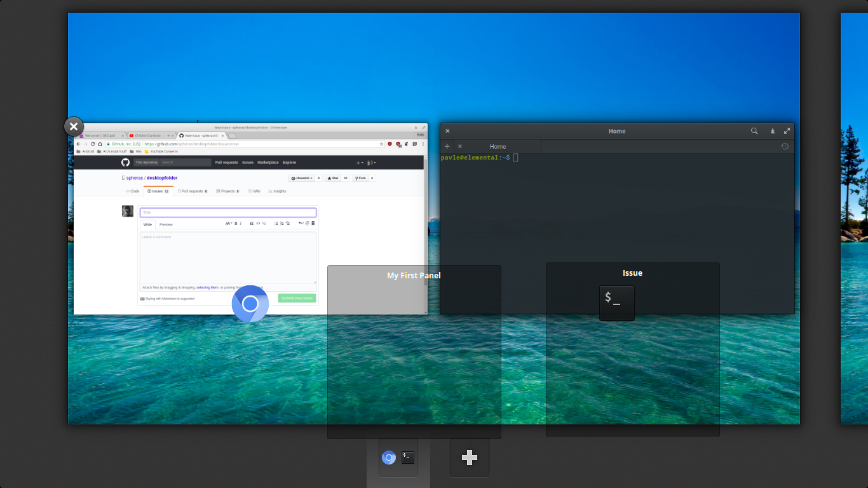
Task: Open Explore in the GitHub header
Action: pyautogui.click(x=289, y=163)
